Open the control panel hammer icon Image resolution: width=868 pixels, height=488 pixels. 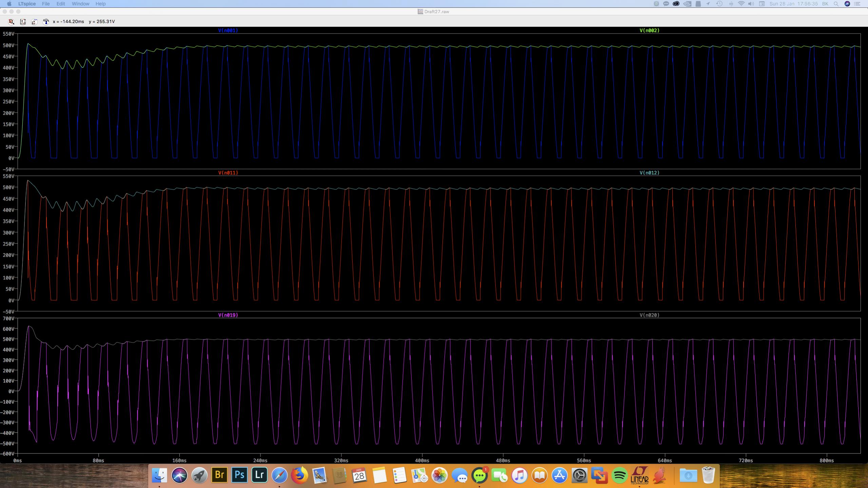[x=46, y=21]
